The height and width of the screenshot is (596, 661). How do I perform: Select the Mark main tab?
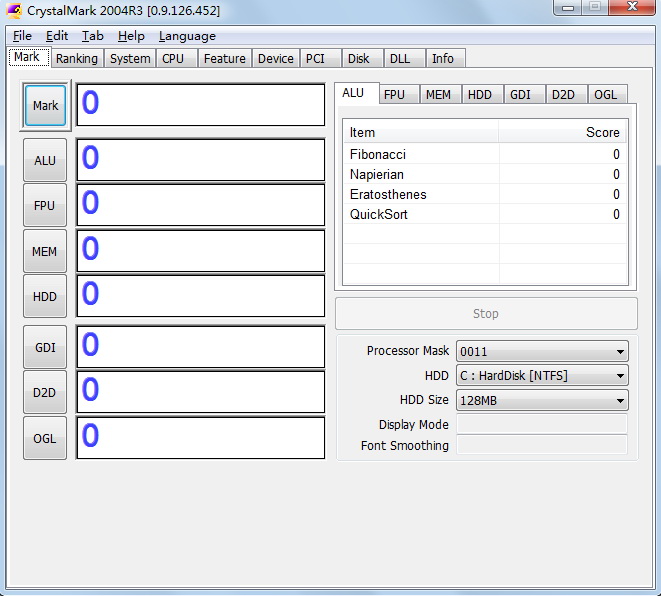click(x=29, y=57)
